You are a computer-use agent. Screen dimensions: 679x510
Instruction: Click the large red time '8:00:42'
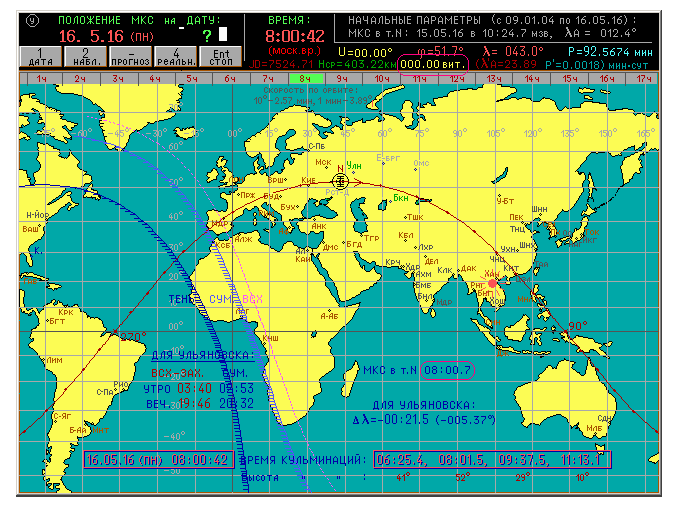point(294,36)
